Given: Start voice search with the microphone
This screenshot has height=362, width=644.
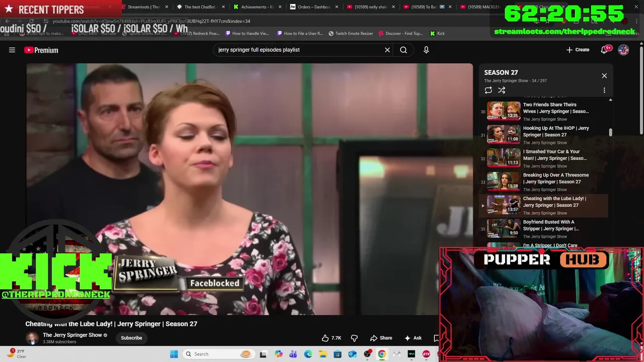Looking at the screenshot, I should pyautogui.click(x=426, y=50).
